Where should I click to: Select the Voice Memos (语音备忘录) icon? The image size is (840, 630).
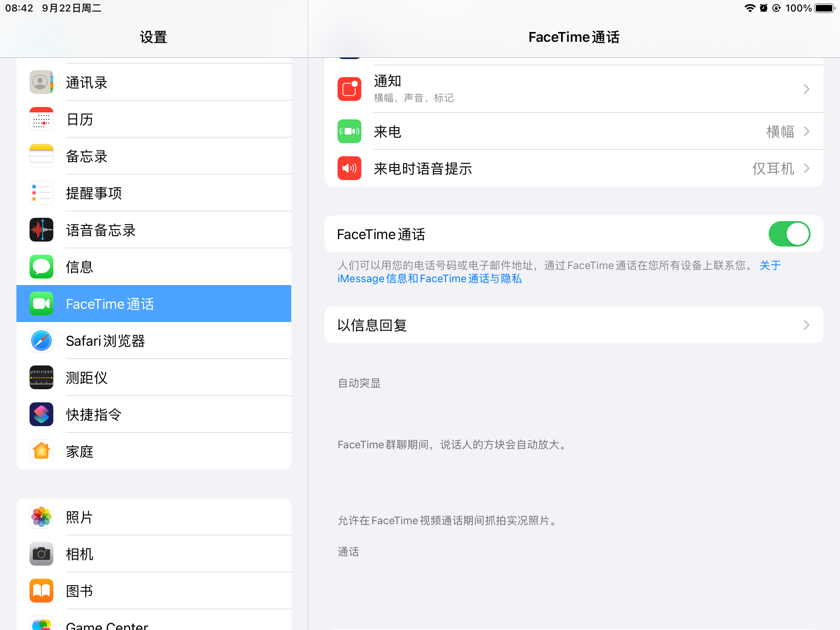click(41, 230)
